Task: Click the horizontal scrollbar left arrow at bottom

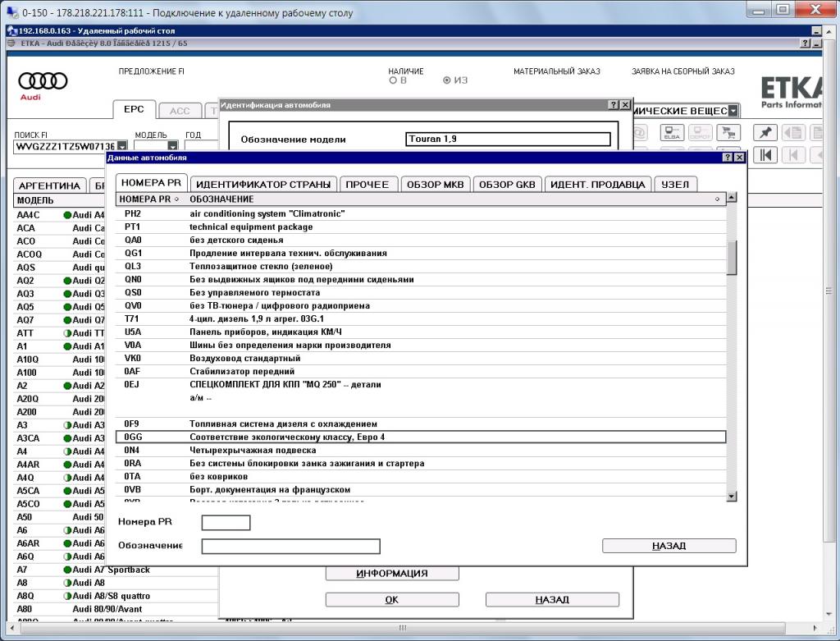Action: click(x=13, y=628)
